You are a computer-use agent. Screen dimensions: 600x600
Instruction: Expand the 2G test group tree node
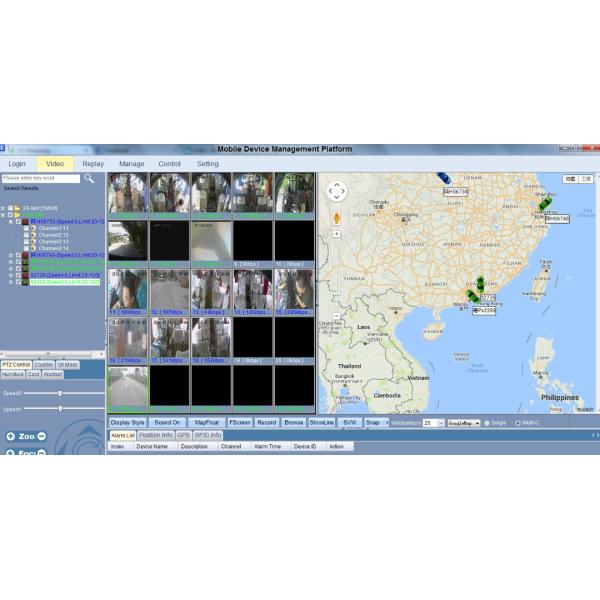[x=4, y=207]
